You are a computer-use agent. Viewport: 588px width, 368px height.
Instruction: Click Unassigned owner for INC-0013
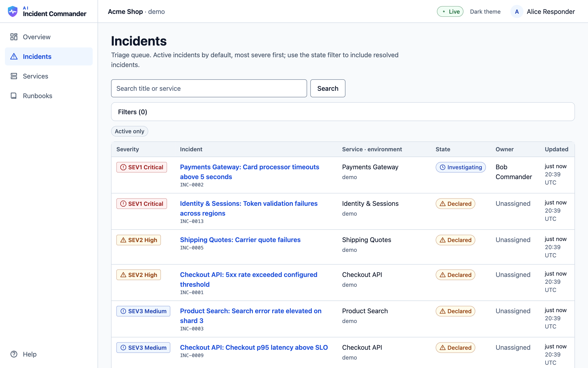tap(513, 203)
